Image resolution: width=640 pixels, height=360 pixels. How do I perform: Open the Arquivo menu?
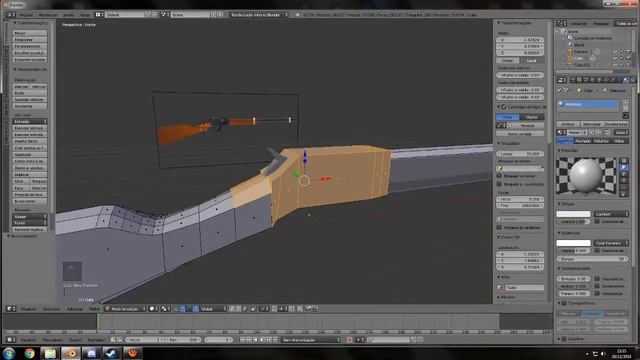(x=27, y=14)
